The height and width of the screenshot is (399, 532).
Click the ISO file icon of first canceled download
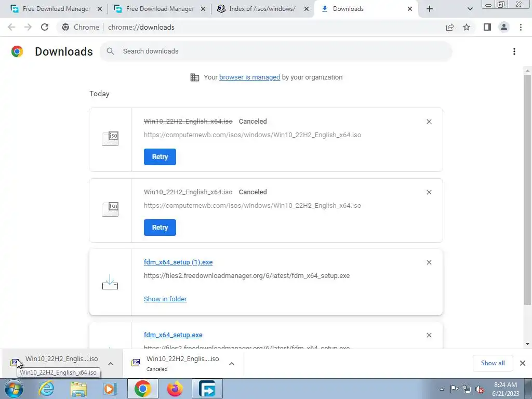(x=110, y=139)
